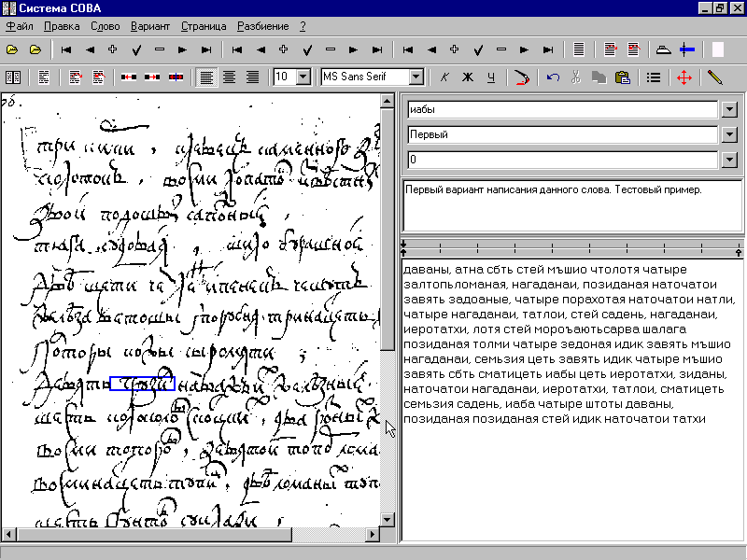Click the bulleted list icon
The height and width of the screenshot is (560, 747).
pyautogui.click(x=655, y=77)
